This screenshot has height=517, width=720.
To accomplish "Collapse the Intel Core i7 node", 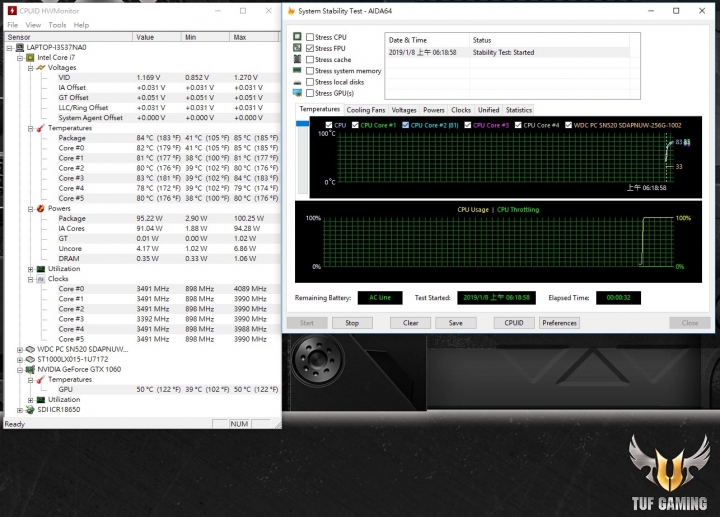I will (20, 58).
